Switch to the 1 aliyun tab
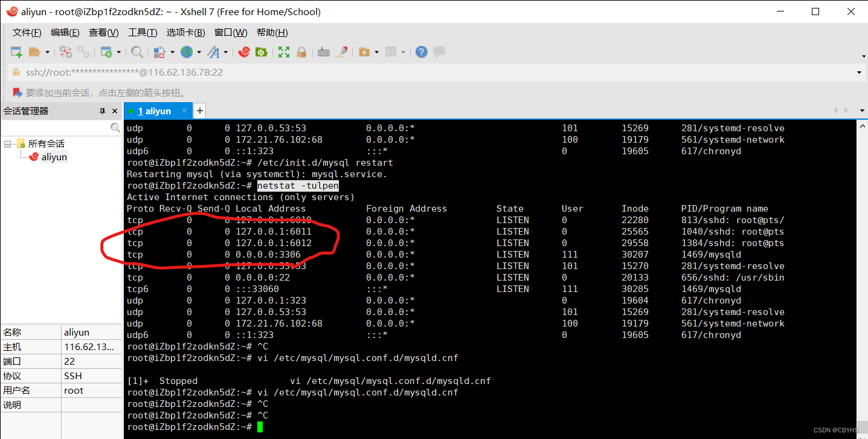Screen dimensions: 868x439 [153, 111]
